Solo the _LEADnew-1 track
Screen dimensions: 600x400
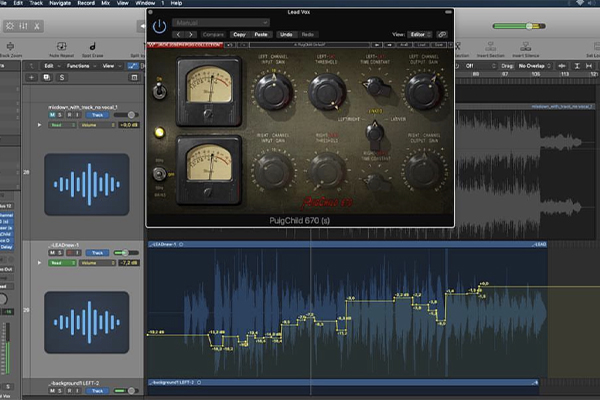coord(60,253)
